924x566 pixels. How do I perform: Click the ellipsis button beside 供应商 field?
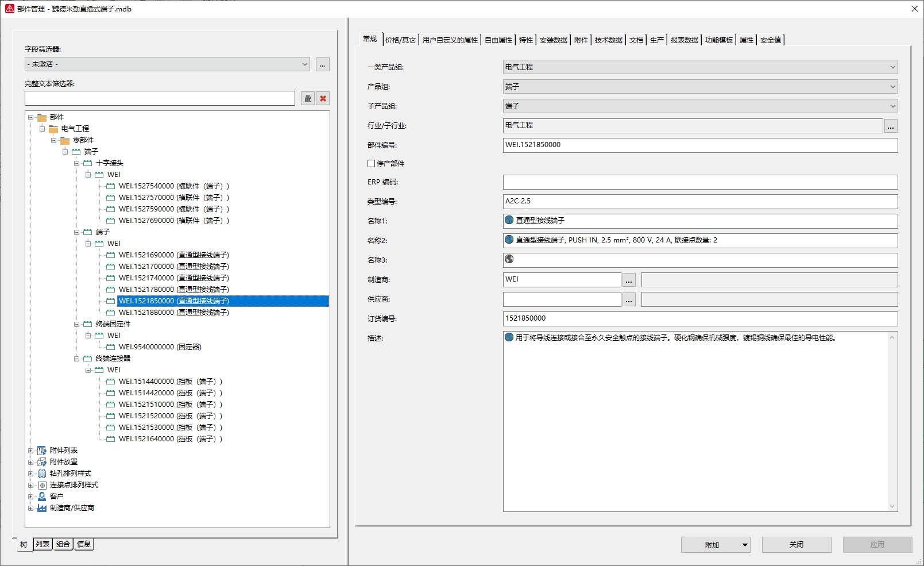pos(629,299)
